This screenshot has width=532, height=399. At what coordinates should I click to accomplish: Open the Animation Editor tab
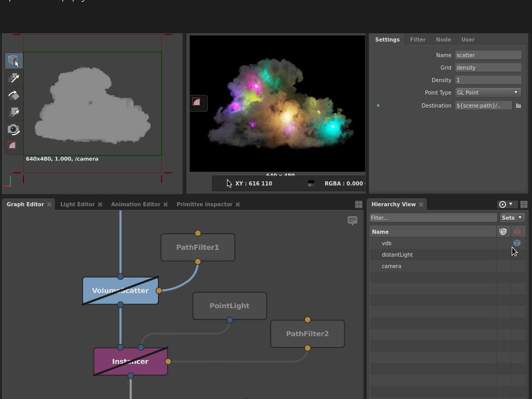click(136, 204)
